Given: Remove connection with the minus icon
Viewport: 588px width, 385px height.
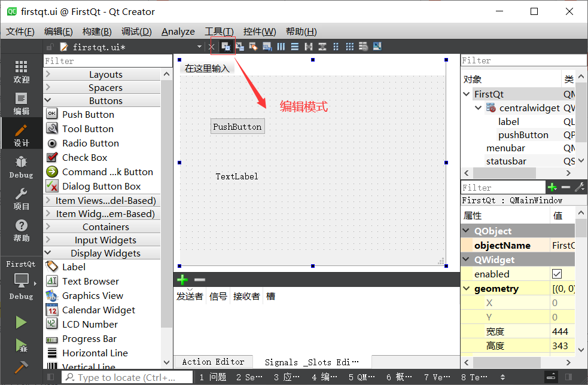Looking at the screenshot, I should pos(200,280).
